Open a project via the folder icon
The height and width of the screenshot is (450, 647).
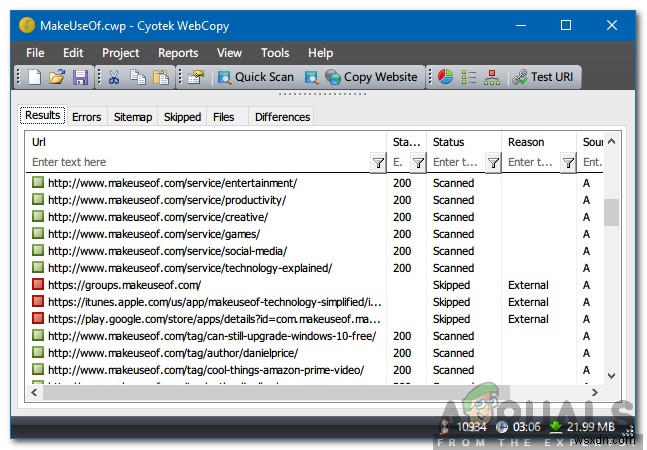click(57, 77)
